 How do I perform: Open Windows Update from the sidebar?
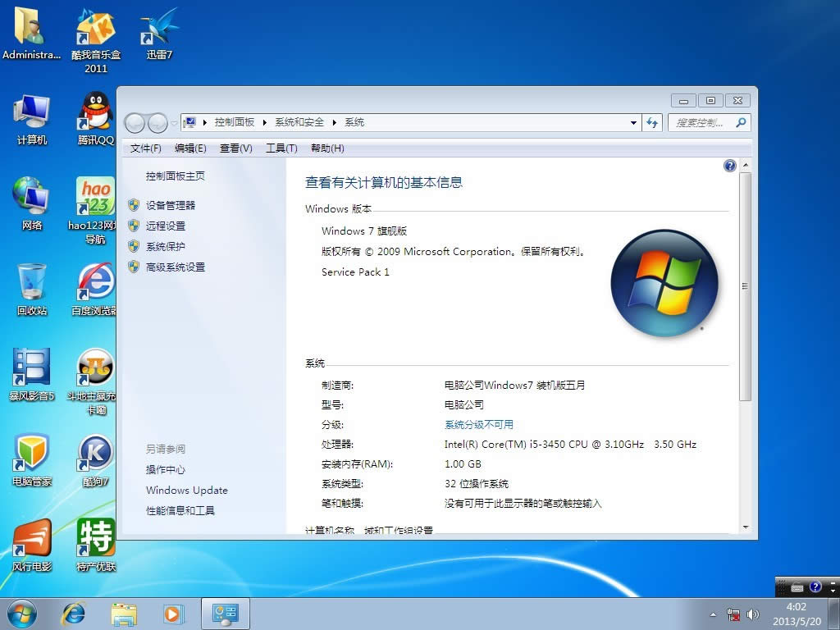[x=186, y=490]
